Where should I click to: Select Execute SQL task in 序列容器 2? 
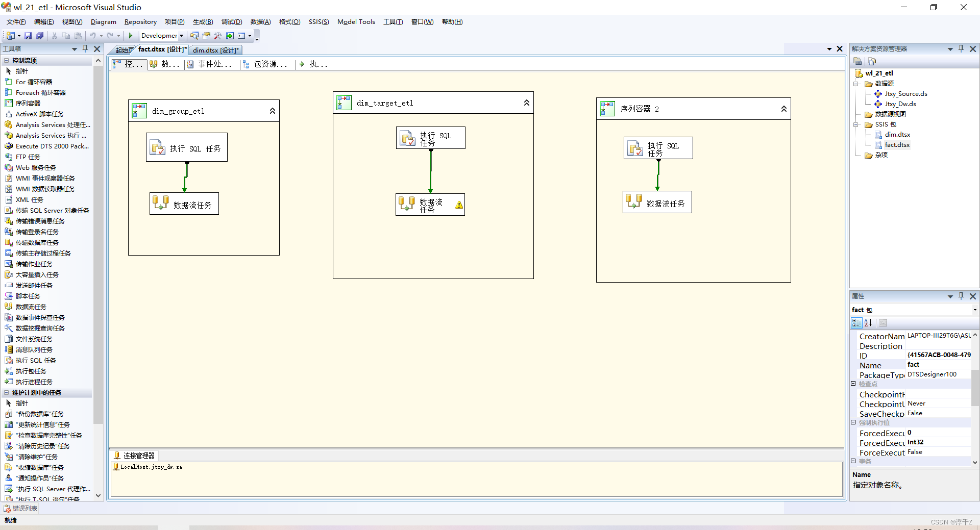point(658,148)
